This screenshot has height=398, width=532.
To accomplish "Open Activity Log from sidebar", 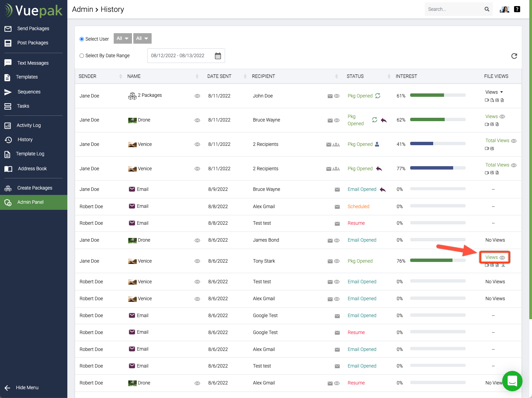I will point(28,125).
